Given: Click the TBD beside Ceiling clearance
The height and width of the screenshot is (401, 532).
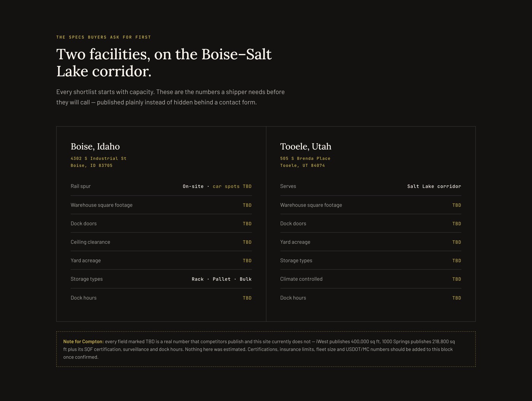Looking at the screenshot, I should [x=247, y=242].
